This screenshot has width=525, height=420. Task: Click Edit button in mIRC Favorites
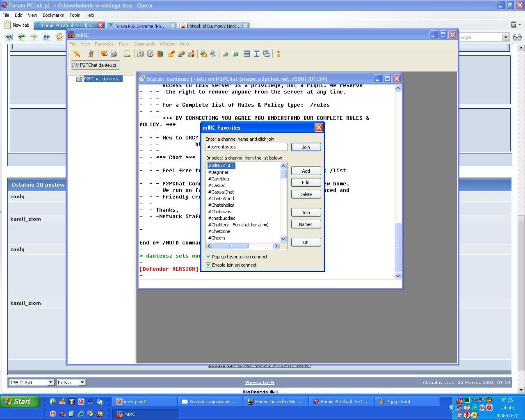click(306, 183)
